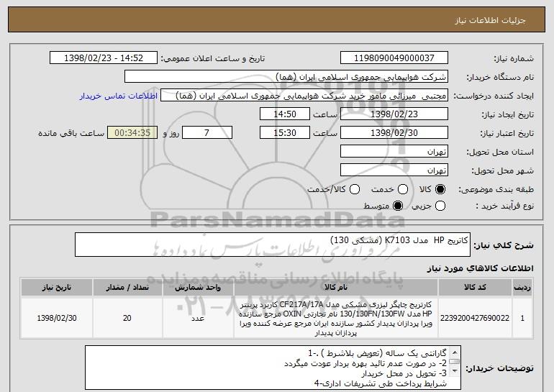The height and width of the screenshot is (392, 554).
Task: Choose the جزیی purchase type radio
Action: click(440, 206)
